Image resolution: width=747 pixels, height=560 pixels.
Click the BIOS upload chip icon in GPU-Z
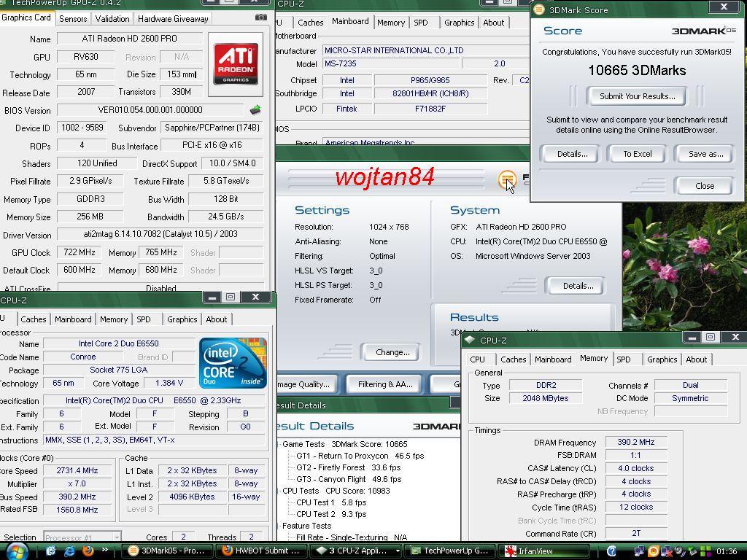coord(255,110)
